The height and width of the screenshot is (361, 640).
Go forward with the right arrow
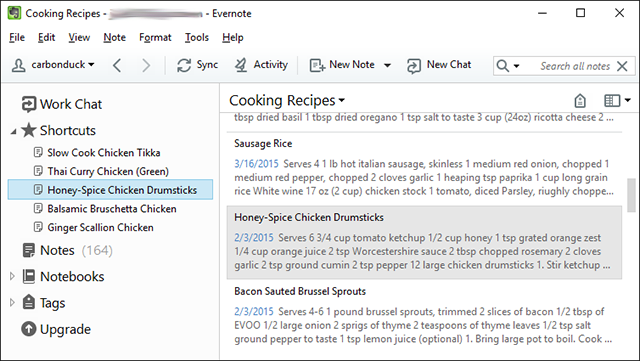tap(146, 65)
